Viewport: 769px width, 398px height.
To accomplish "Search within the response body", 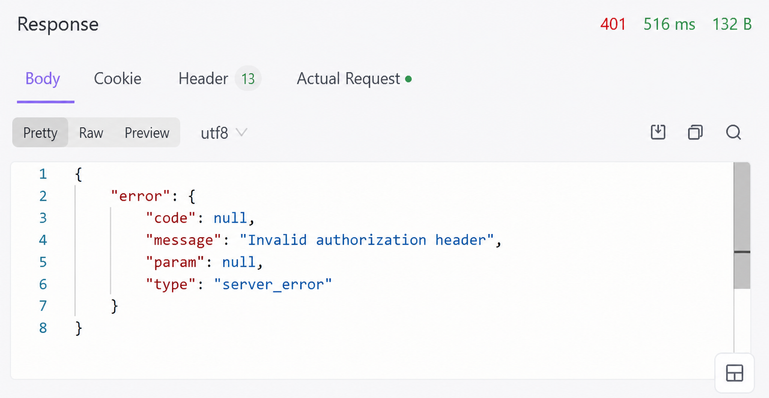I will pyautogui.click(x=733, y=132).
